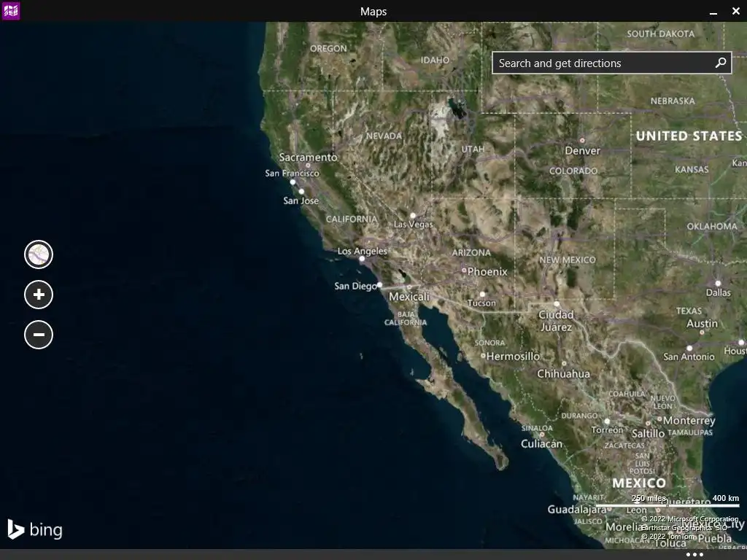Click the Maps app icon in title bar
Viewport: 747px width, 560px height.
(10, 10)
